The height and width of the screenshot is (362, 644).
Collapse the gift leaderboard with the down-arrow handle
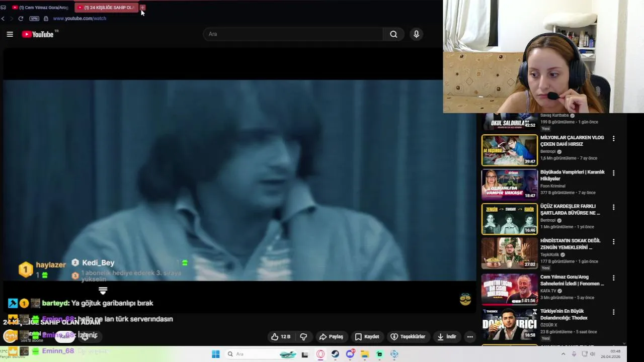click(103, 291)
